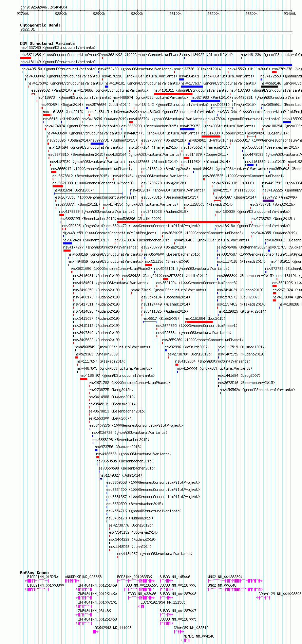Select the purple bar under esv7472 (Ahn2009)
The image size is (302, 644).
click(x=268, y=201)
